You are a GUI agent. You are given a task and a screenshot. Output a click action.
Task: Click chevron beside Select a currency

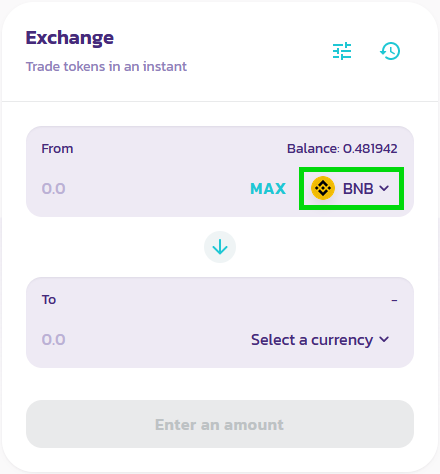[x=384, y=340]
